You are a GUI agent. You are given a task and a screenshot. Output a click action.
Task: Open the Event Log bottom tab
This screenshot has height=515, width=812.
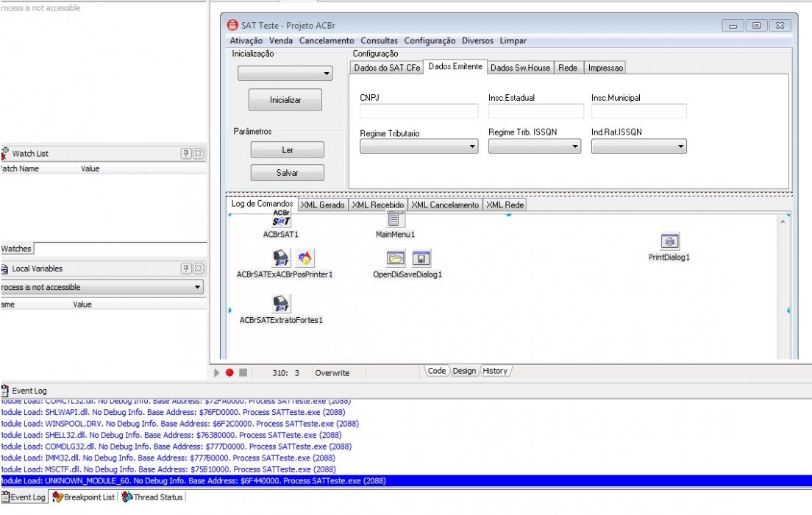click(24, 497)
